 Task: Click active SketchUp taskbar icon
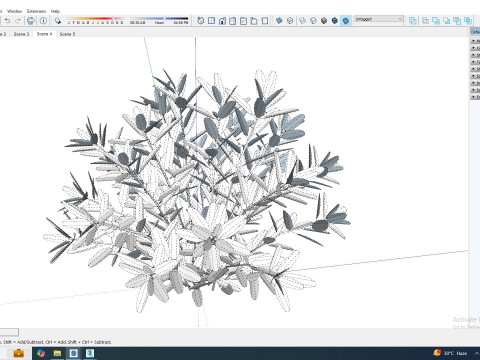pyautogui.click(x=74, y=353)
